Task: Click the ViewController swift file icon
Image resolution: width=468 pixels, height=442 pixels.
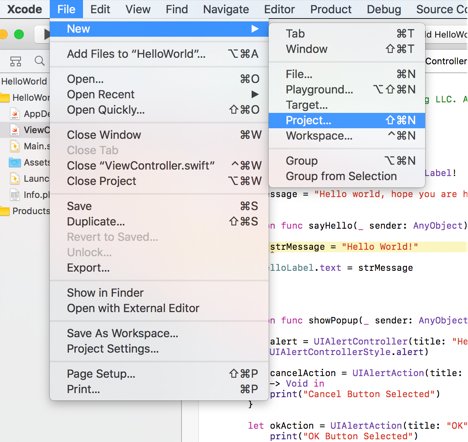Action: [x=15, y=130]
